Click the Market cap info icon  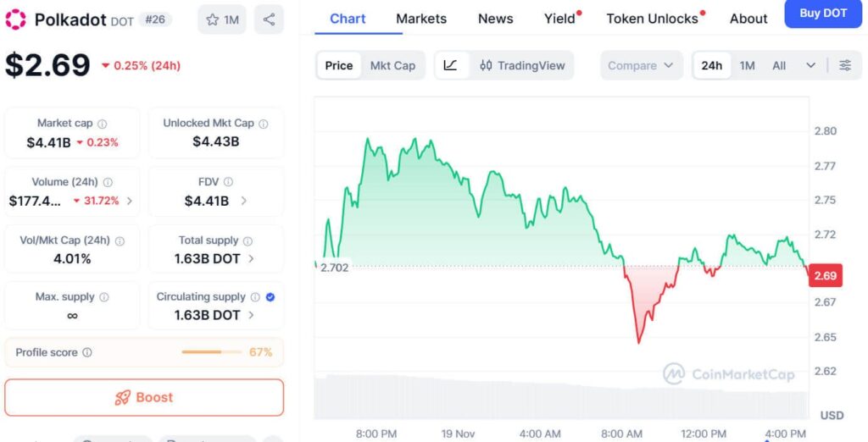[103, 124]
